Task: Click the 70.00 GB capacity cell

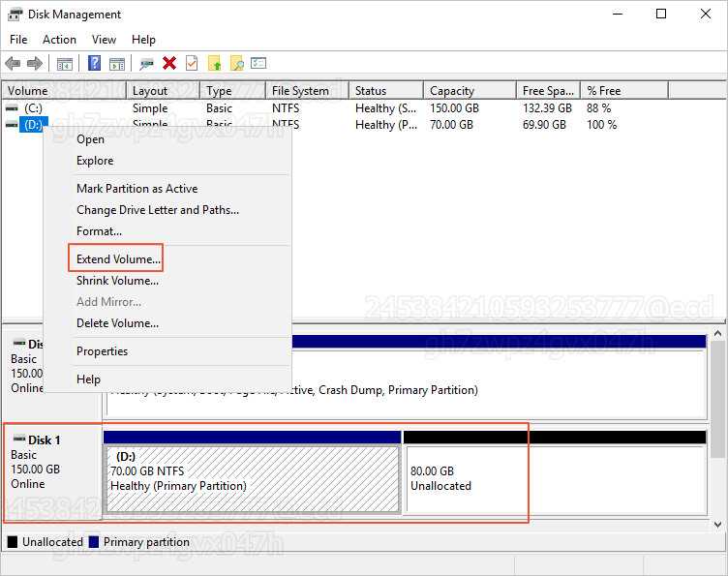Action: tap(452, 124)
